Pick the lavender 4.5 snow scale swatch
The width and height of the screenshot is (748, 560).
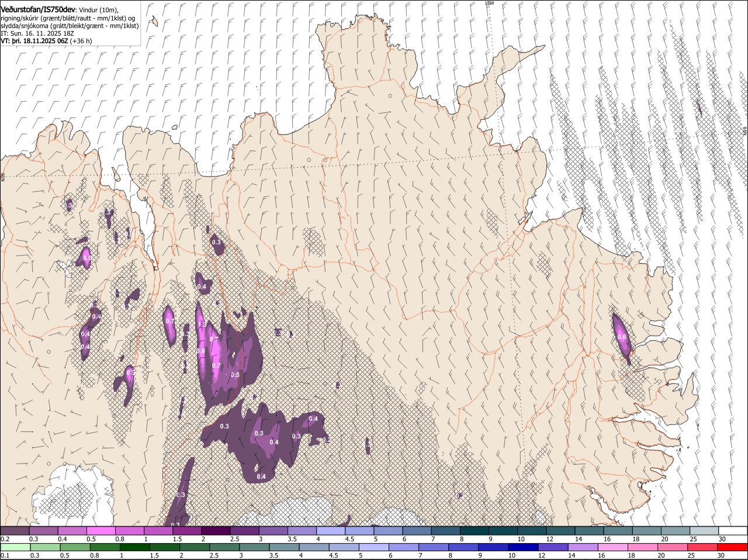tap(359, 531)
